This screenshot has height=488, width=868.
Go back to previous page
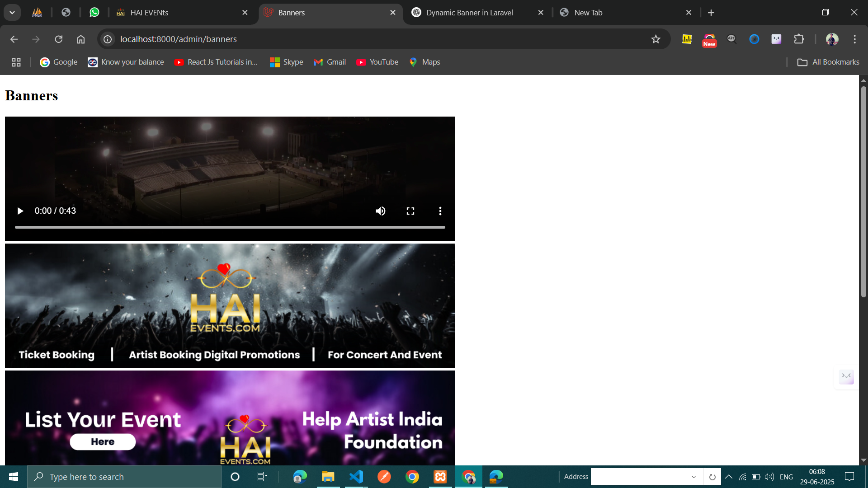pyautogui.click(x=14, y=39)
